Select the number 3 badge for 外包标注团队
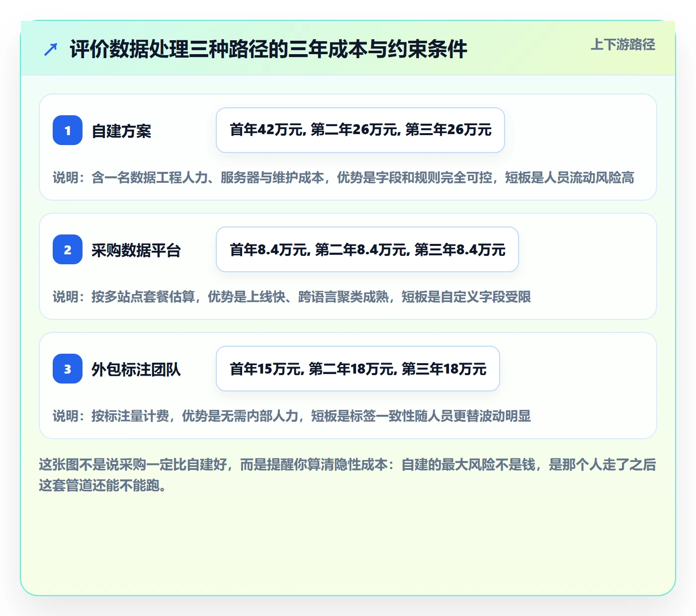 click(x=68, y=369)
